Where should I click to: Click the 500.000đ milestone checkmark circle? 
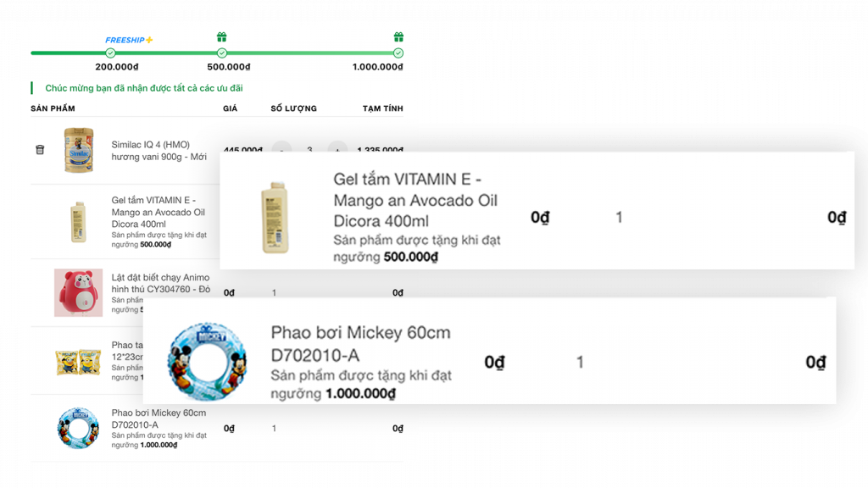222,53
